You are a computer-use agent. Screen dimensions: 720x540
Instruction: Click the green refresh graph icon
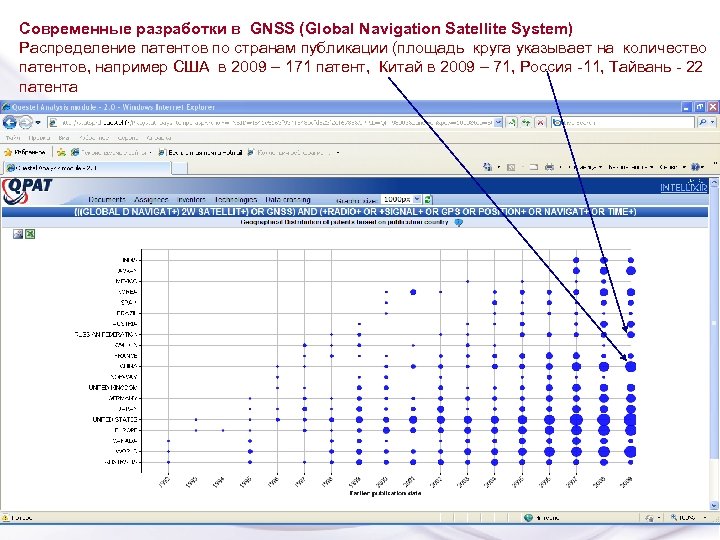tap(428, 199)
